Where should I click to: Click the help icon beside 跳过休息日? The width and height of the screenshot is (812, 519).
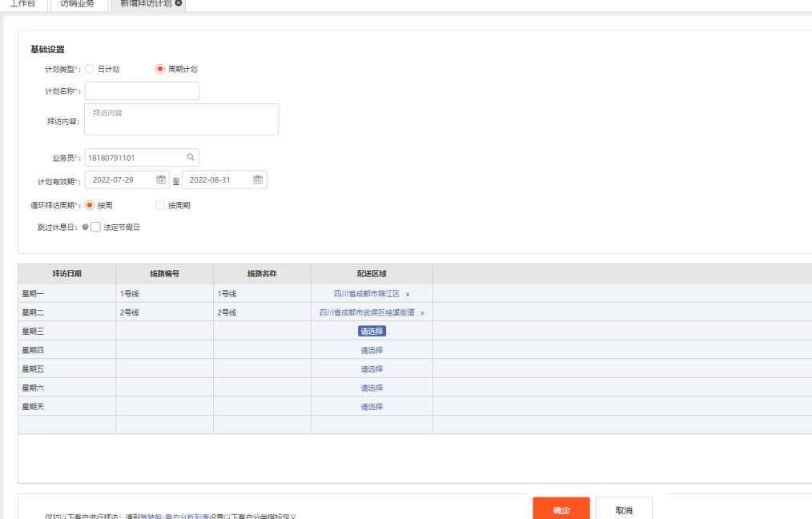coord(85,227)
